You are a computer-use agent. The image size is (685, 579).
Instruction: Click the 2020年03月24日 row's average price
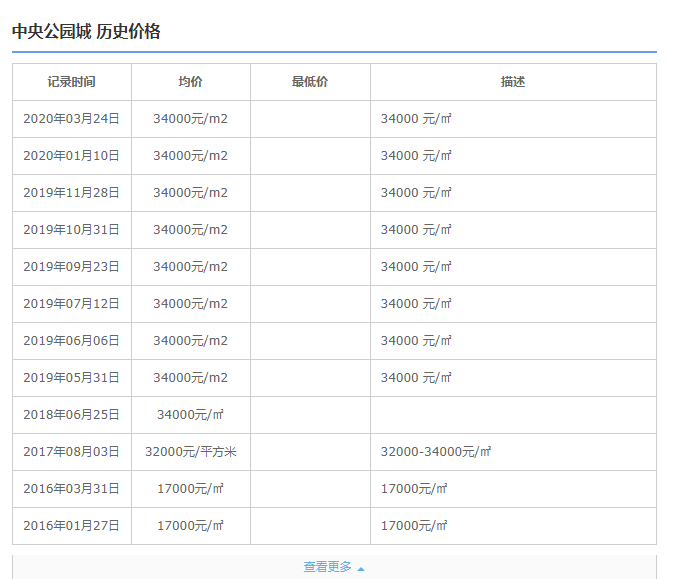pyautogui.click(x=190, y=119)
